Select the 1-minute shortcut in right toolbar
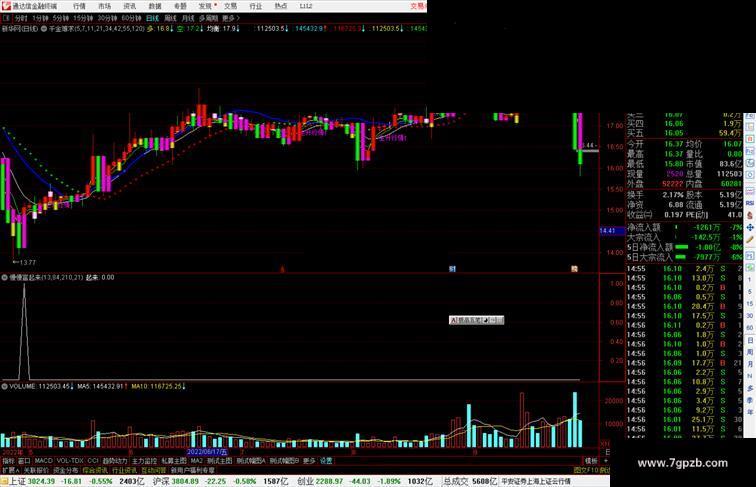This screenshot has height=487, width=756. [750, 280]
